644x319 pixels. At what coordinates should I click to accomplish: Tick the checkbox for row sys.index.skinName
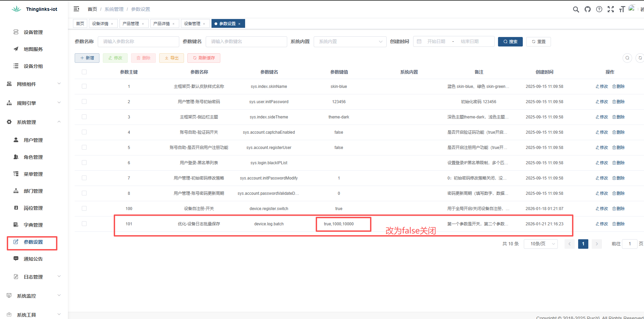[x=84, y=87]
